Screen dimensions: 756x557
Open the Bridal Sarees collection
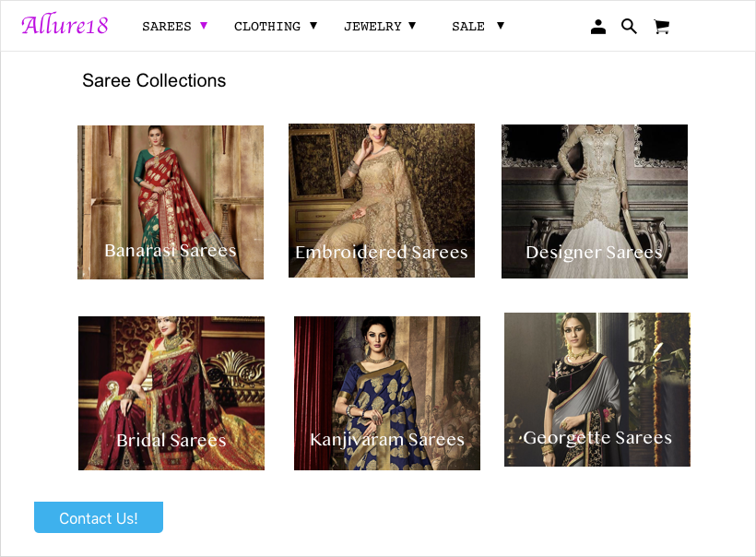(171, 393)
